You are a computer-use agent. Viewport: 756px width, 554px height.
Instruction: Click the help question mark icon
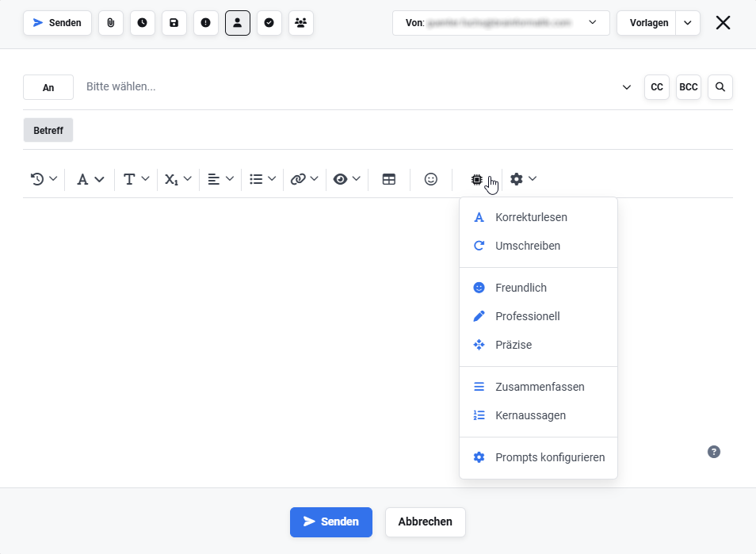click(714, 452)
